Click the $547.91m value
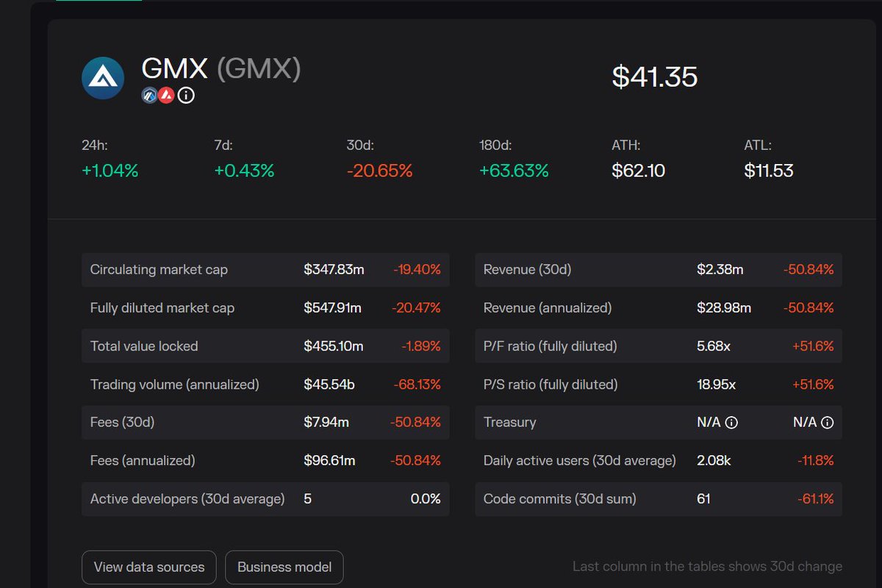 (x=332, y=308)
